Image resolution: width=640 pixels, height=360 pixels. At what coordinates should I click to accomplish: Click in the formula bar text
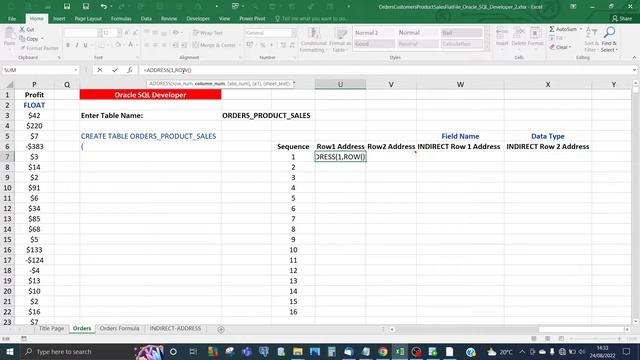(168, 70)
